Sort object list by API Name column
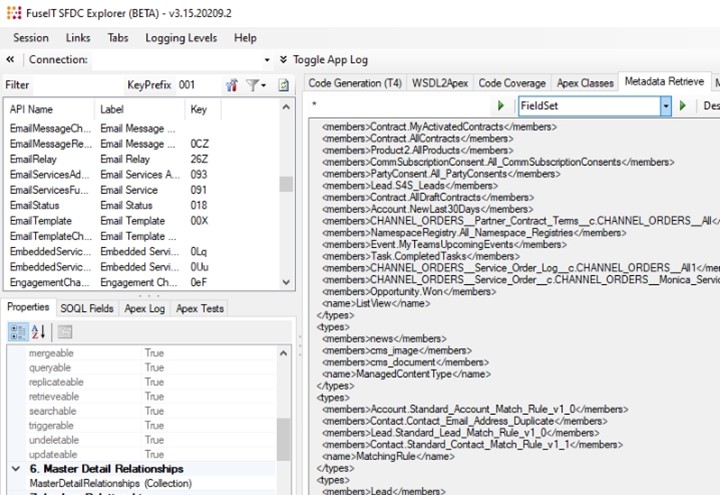Screen dimensions: 720x495 pyautogui.click(x=50, y=109)
